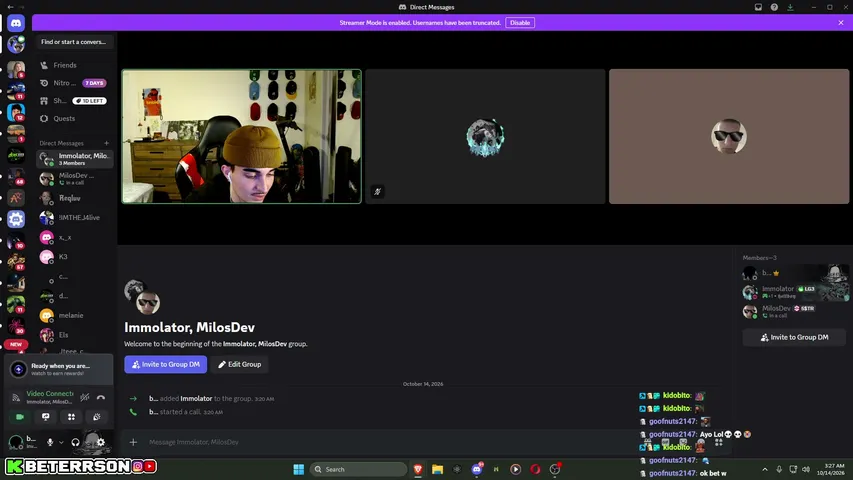Screen dimensions: 853x480
Task: Open message attachment plus button
Action: pos(133,442)
